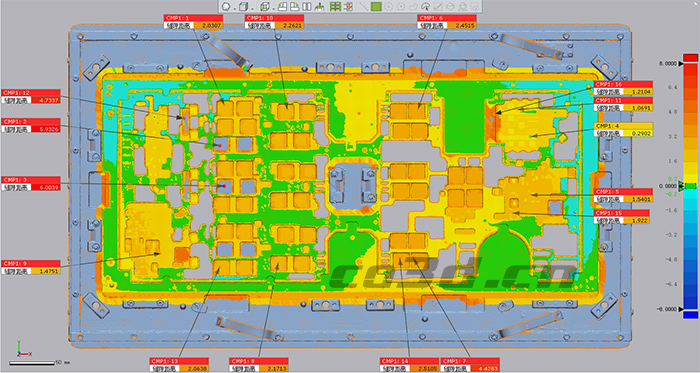Click the green arrows fit-to-view icon
700x373 pixels.
pyautogui.click(x=320, y=6)
